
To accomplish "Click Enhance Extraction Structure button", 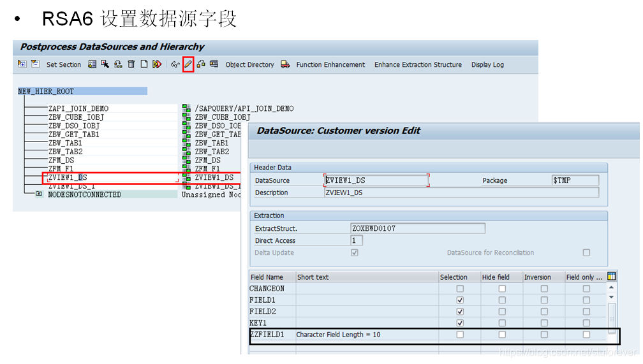I will click(x=418, y=65).
